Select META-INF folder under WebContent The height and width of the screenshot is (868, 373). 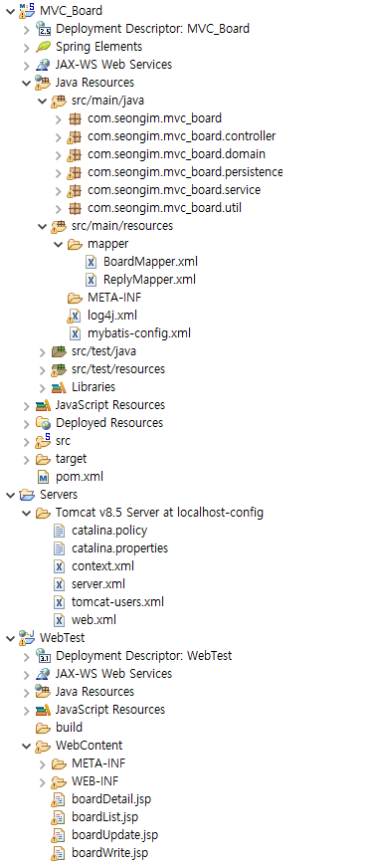[x=98, y=763]
